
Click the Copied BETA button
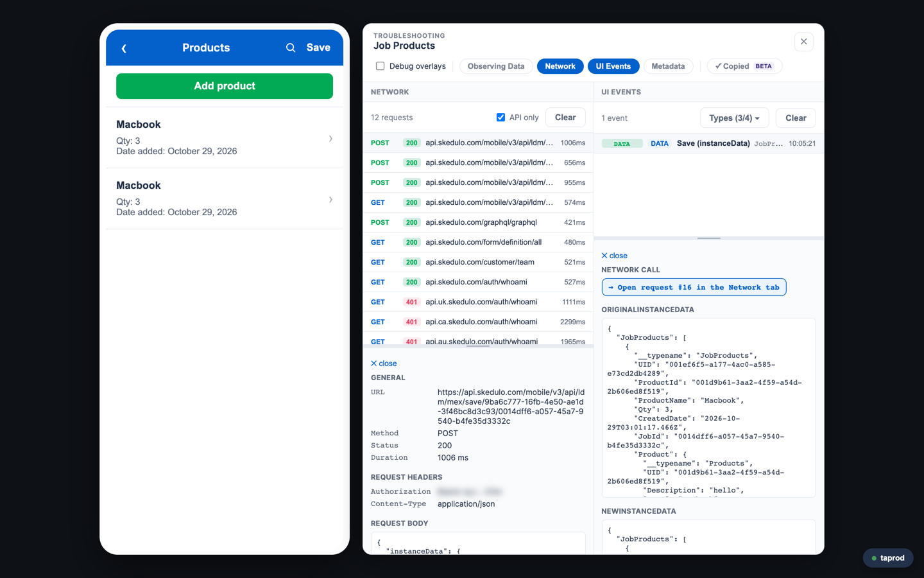tap(744, 66)
